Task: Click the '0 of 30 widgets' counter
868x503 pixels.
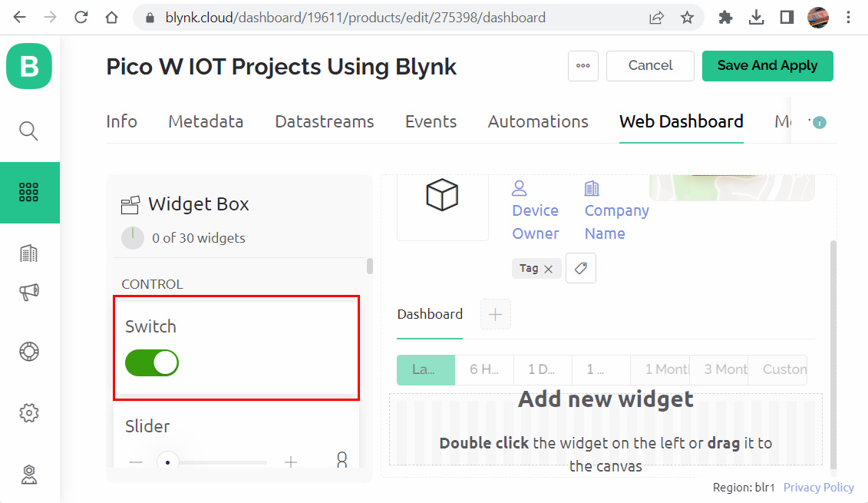Action: (x=199, y=238)
